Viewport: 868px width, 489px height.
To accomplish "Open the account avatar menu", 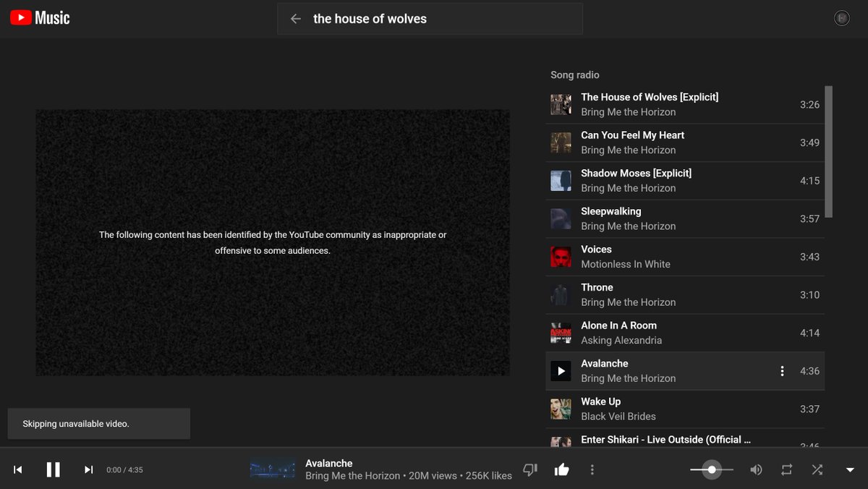I will tap(842, 18).
